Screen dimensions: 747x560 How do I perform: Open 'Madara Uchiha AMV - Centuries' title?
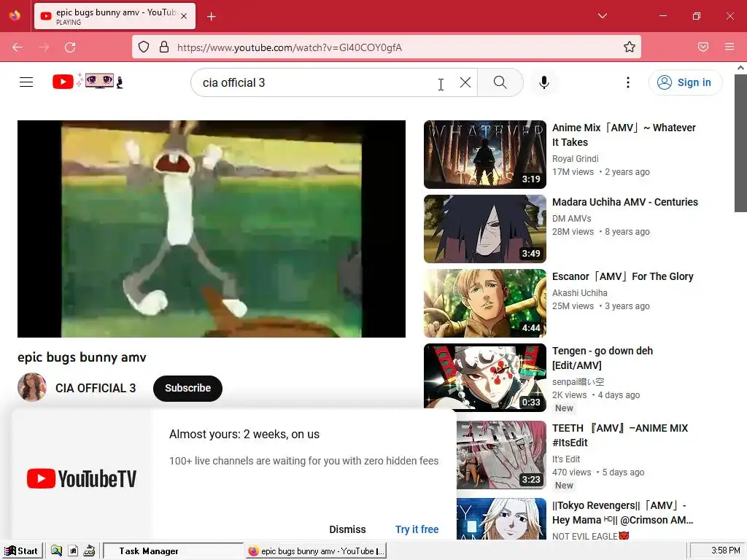coord(624,202)
